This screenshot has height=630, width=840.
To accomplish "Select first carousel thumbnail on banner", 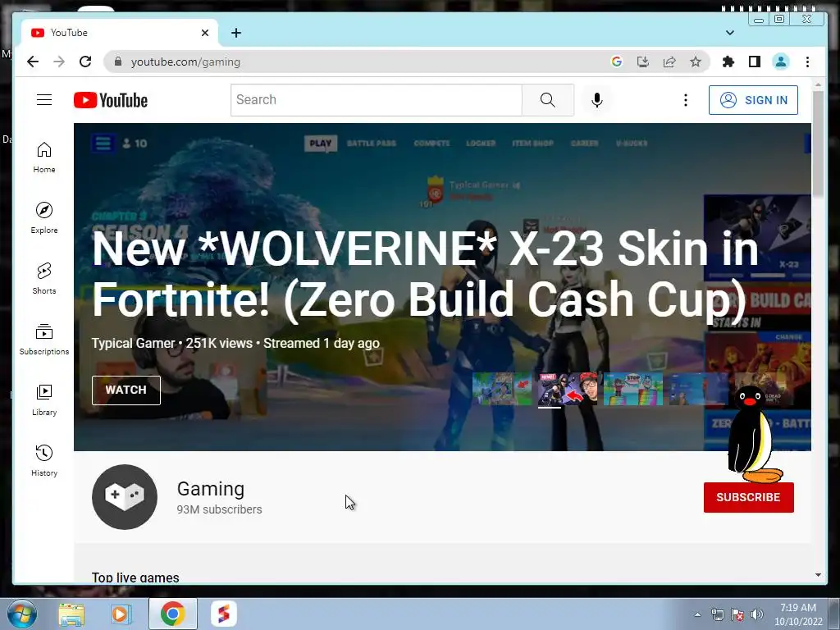I will tap(503, 389).
